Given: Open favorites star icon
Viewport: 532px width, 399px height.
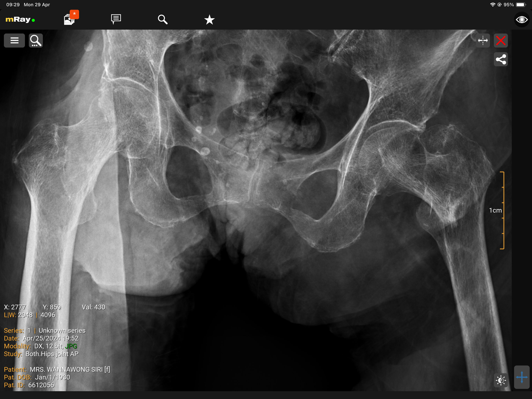Looking at the screenshot, I should pos(209,19).
